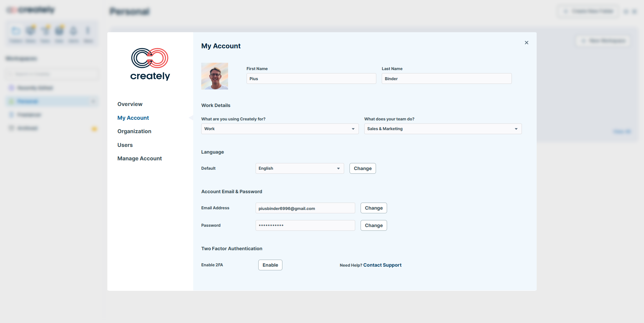Screen dimensions: 644x323
Task: Open the Overview section
Action: (130, 104)
